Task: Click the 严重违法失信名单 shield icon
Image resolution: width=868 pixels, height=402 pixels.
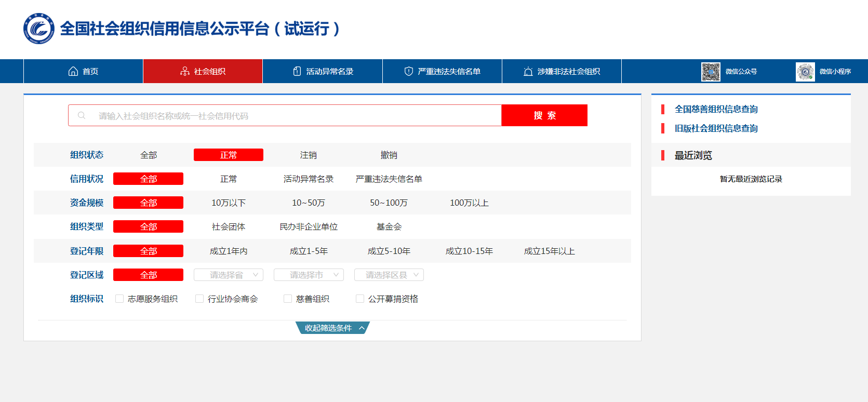Action: coord(409,71)
